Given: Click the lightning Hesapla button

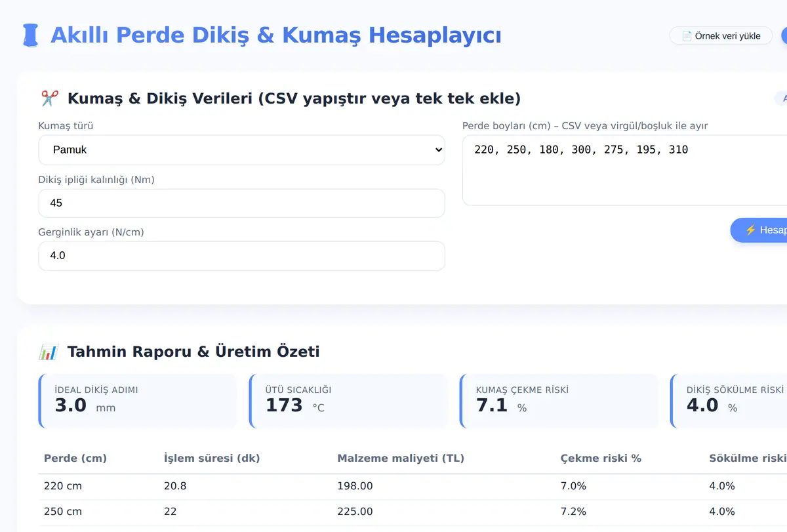Looking at the screenshot, I should [x=759, y=230].
